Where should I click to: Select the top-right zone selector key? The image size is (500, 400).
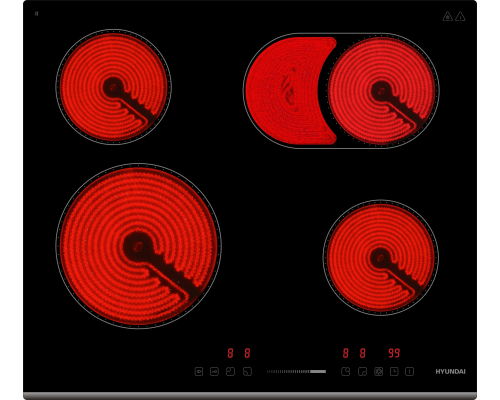[x=346, y=371]
